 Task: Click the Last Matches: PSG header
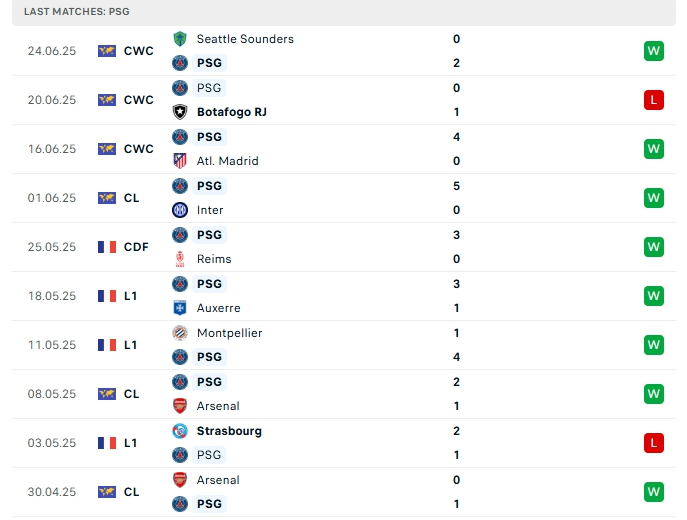[x=77, y=12]
